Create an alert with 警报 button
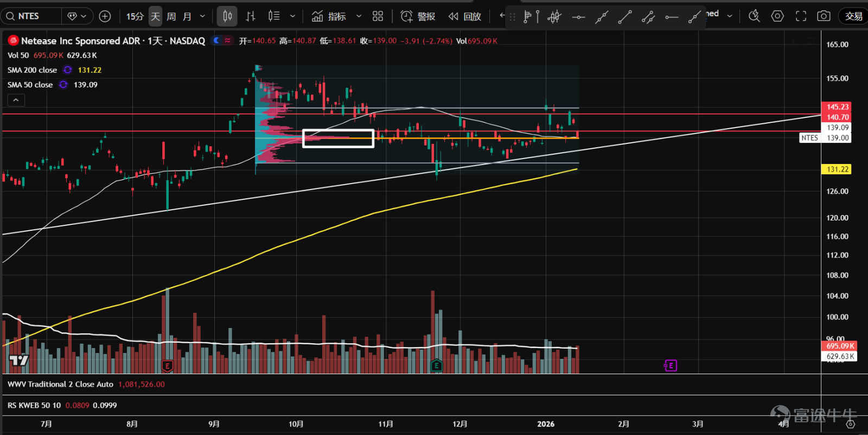This screenshot has width=868, height=435. 418,16
